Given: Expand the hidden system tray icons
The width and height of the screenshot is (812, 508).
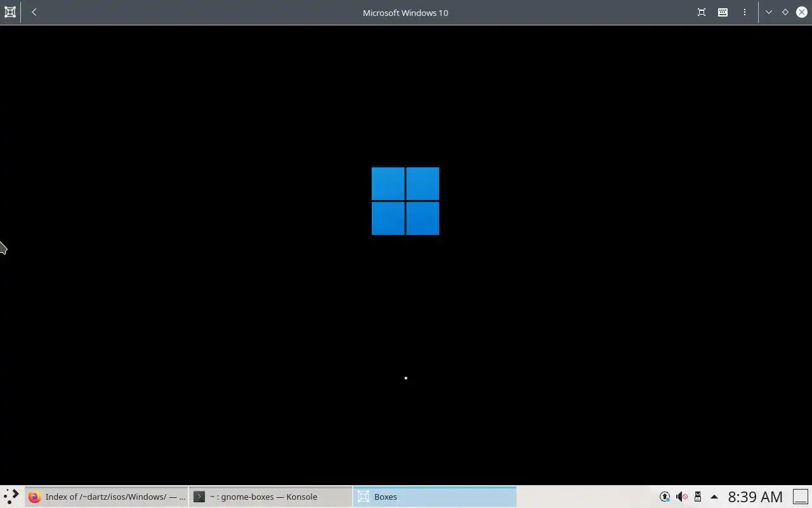Looking at the screenshot, I should pyautogui.click(x=714, y=497).
